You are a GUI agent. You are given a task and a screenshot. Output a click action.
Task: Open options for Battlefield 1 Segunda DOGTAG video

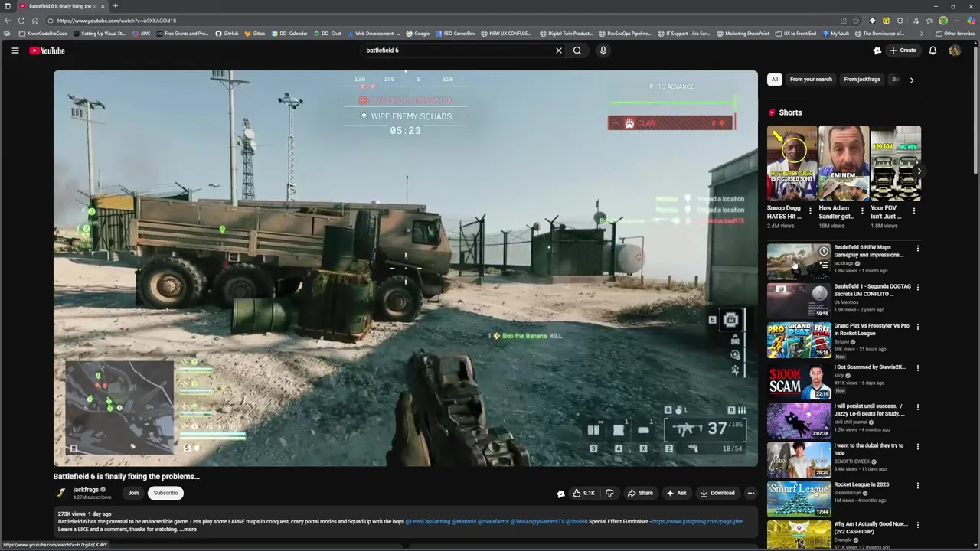[x=917, y=288]
